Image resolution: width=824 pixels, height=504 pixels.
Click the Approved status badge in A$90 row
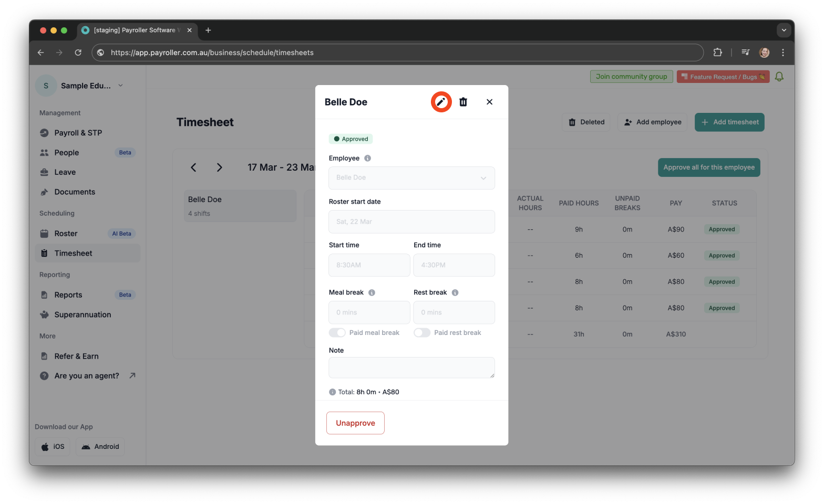click(722, 229)
